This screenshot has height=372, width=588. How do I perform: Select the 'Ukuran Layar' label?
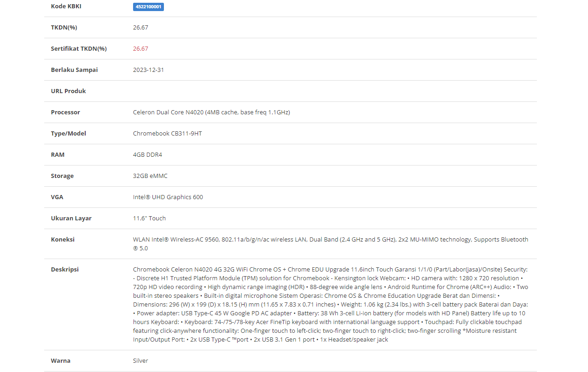tap(71, 218)
